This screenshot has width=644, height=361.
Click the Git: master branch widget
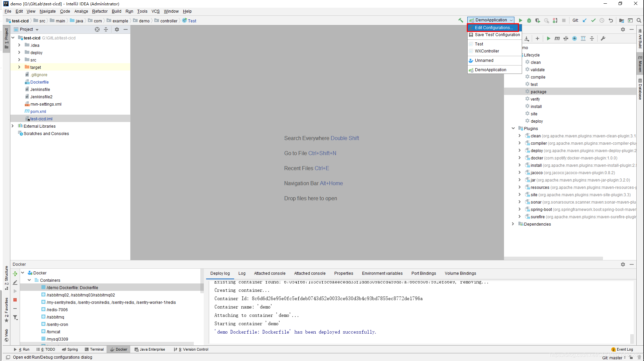(x=614, y=358)
